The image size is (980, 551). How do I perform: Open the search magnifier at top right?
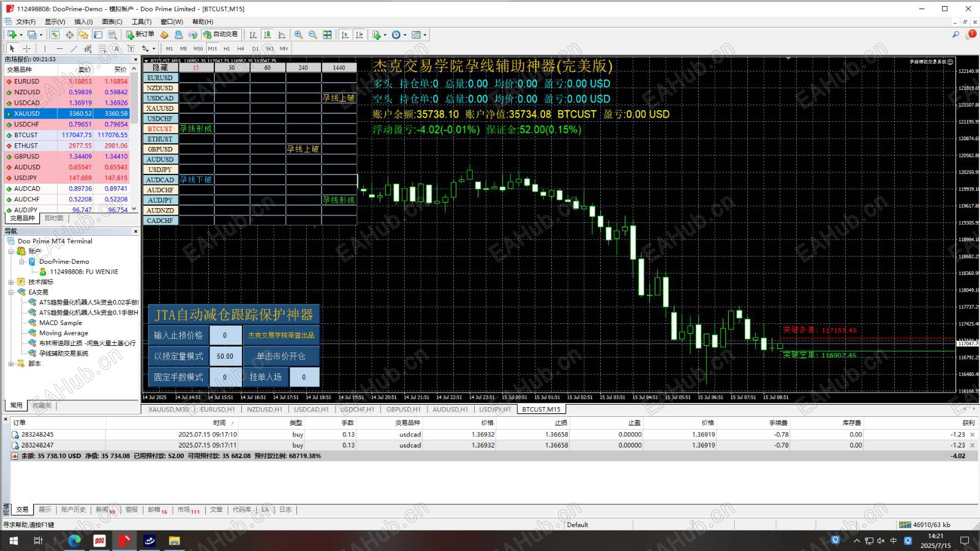pyautogui.click(x=956, y=35)
